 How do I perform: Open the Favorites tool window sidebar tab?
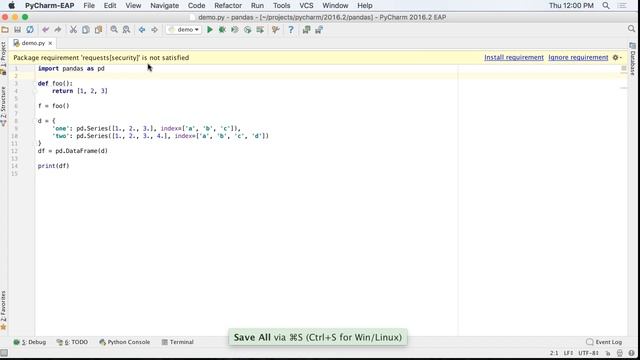point(3,310)
